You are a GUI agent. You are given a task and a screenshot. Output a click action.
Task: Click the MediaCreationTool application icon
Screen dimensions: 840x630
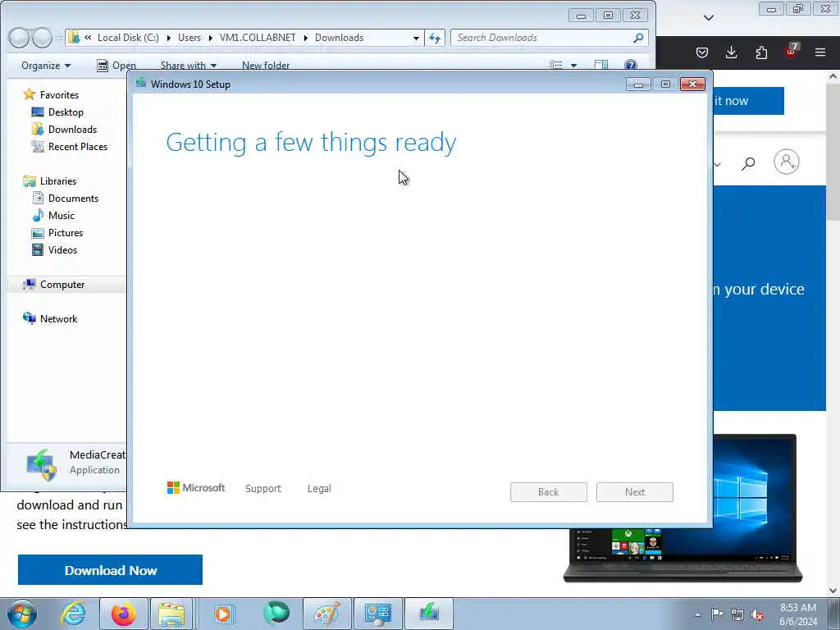coord(41,464)
